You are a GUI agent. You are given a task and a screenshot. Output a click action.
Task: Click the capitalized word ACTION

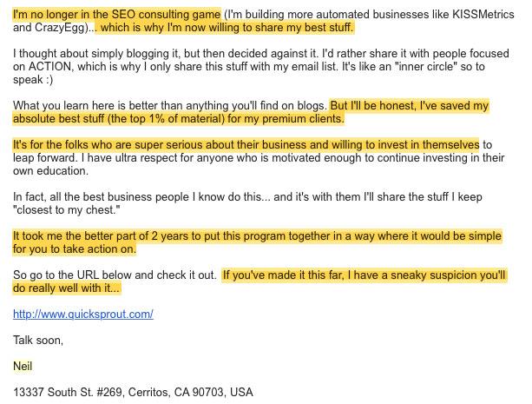[49, 66]
